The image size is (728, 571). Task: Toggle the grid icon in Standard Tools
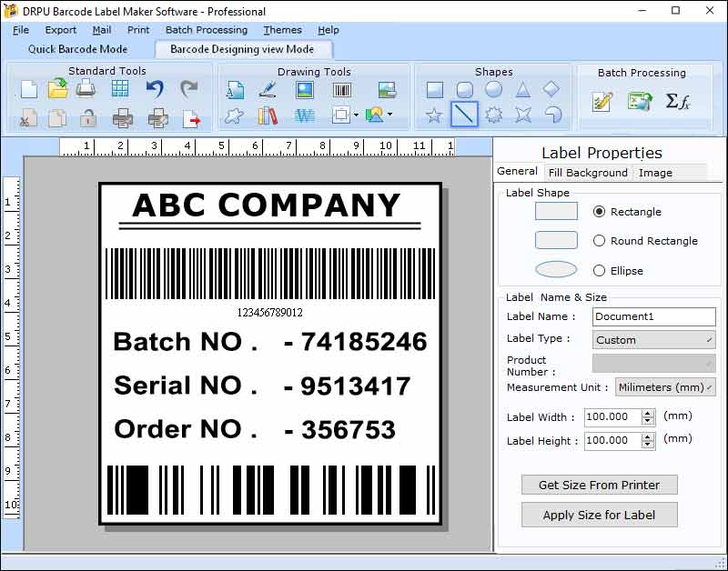120,88
